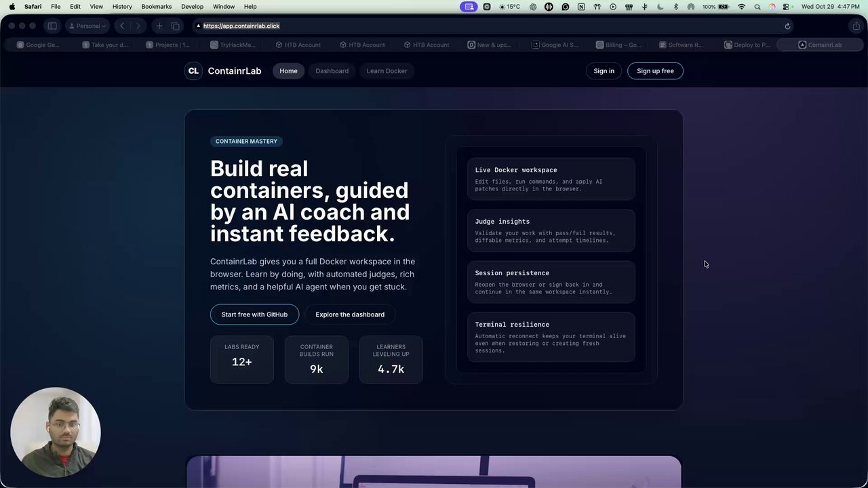Open the ChatGPT menu bar icon
The image size is (868, 488).
pyautogui.click(x=533, y=7)
